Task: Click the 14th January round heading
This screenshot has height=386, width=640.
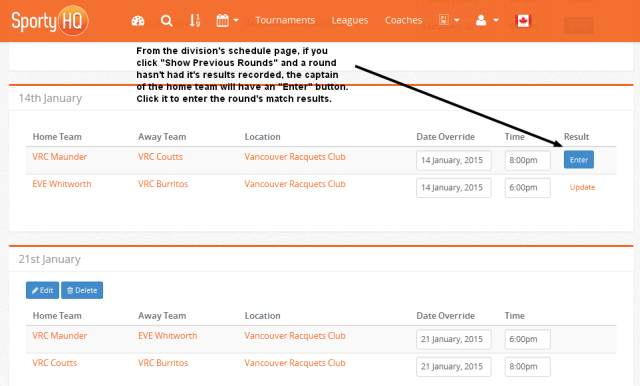Action: pos(50,98)
